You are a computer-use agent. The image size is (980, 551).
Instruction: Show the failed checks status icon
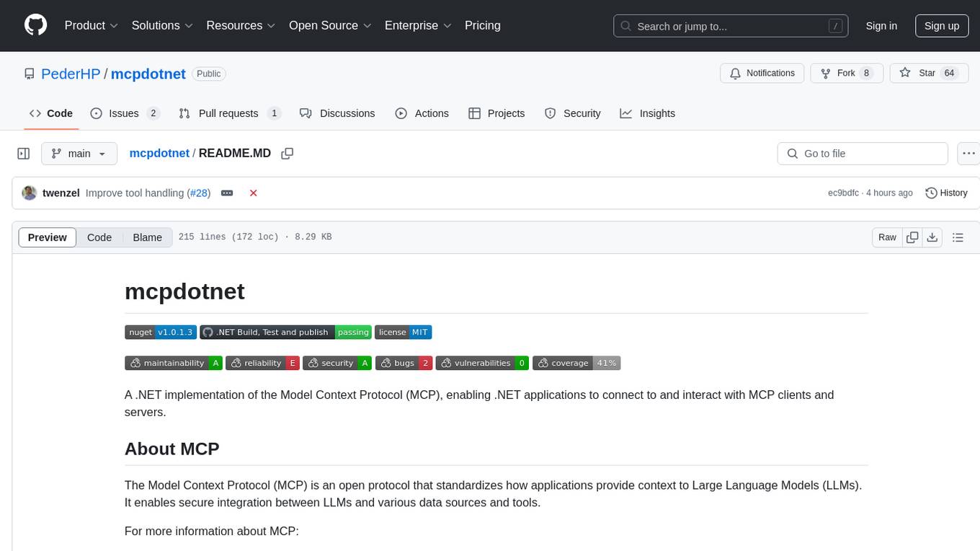point(254,193)
